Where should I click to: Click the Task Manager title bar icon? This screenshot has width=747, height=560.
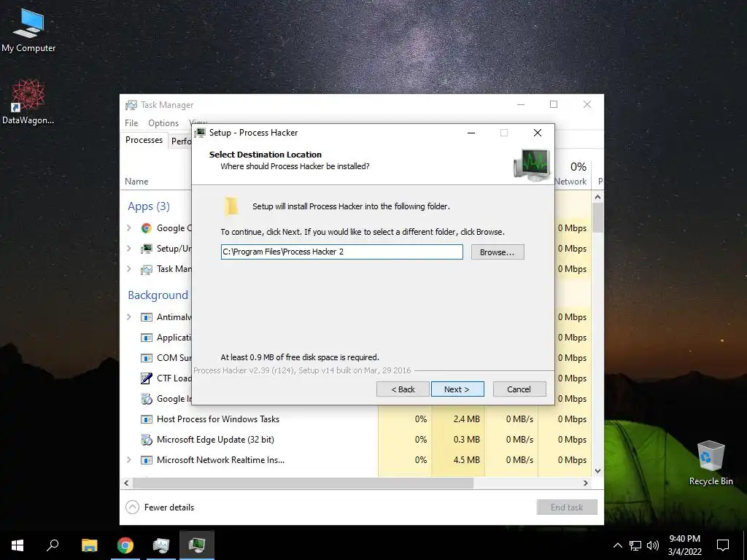(131, 105)
